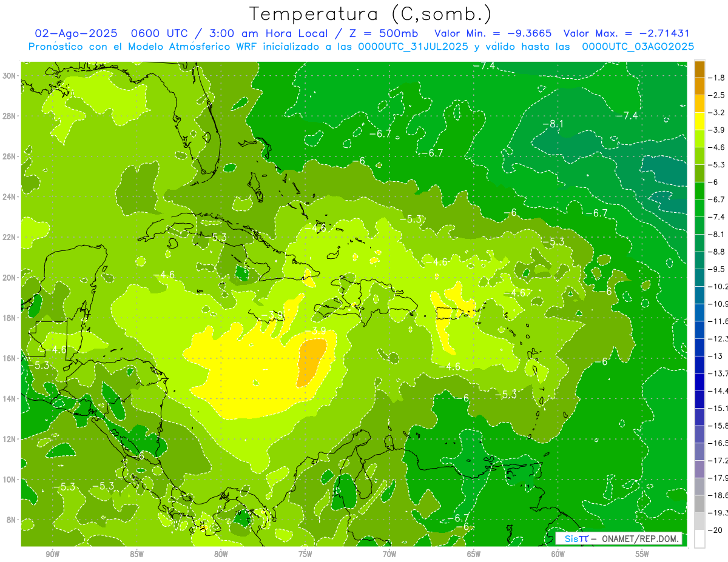The width and height of the screenshot is (728, 562).
Task: Pick legend swatch between -11.6 and -12.3
Action: click(699, 329)
